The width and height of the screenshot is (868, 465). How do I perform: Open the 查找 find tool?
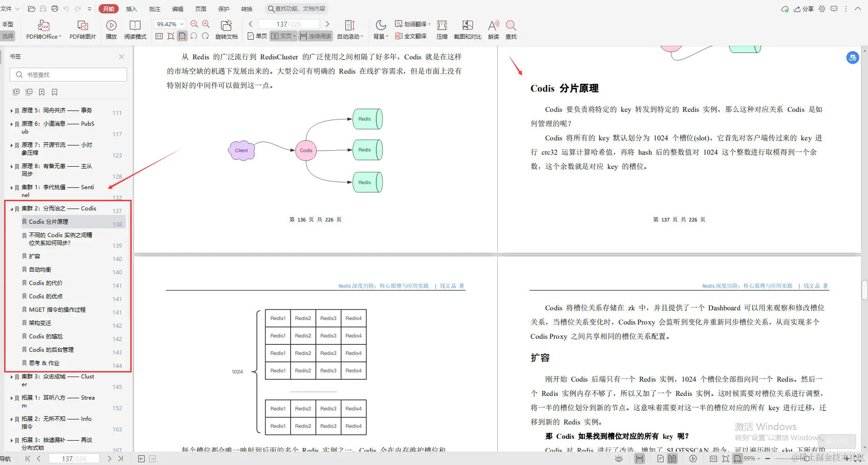[x=510, y=29]
